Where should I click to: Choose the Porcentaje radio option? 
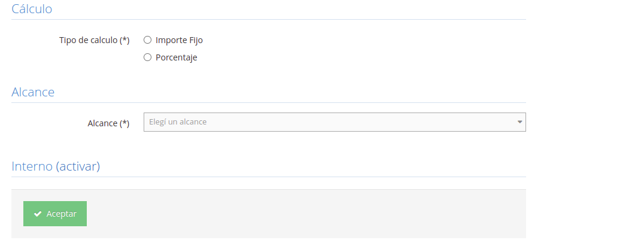147,57
